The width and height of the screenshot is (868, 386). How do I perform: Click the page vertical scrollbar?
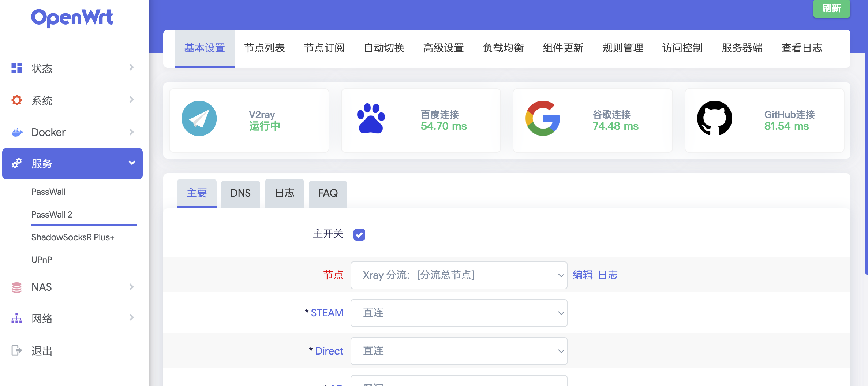pyautogui.click(x=866, y=164)
